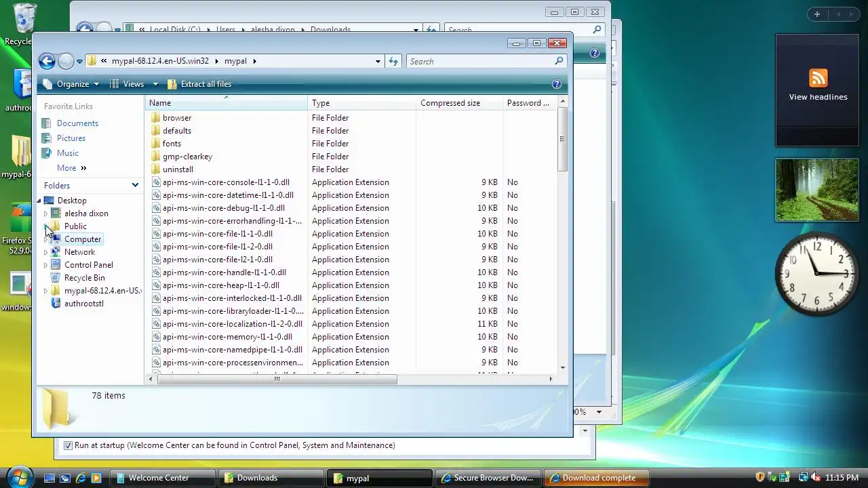This screenshot has width=868, height=488.
Task: Open address bar history dropdown
Action: coord(378,61)
